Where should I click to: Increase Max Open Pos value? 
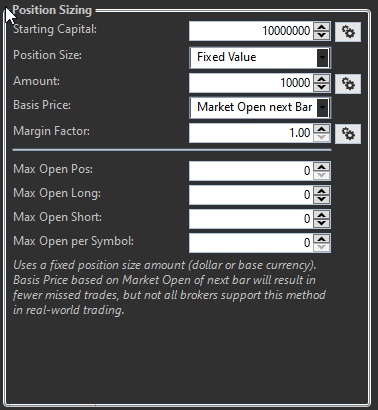tap(322, 167)
